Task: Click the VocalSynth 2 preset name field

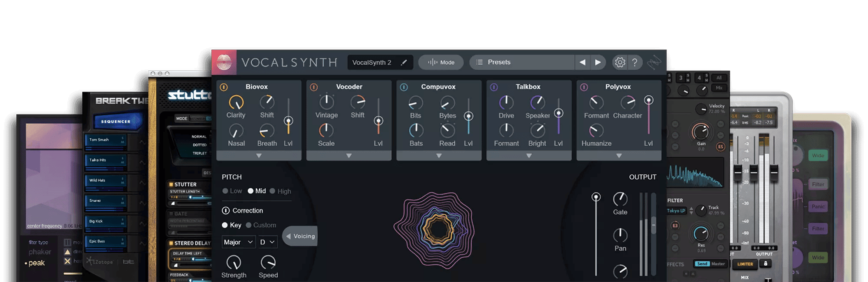Action: tap(380, 62)
